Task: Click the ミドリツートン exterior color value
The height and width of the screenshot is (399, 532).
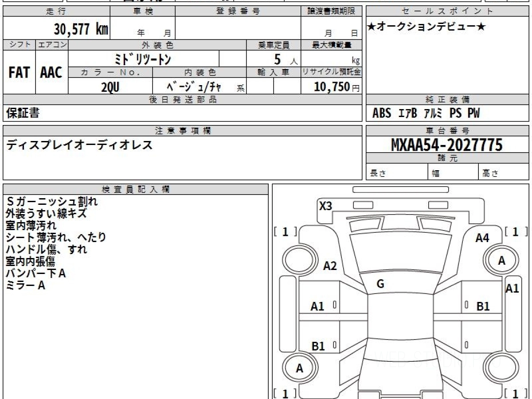Action: [143, 59]
